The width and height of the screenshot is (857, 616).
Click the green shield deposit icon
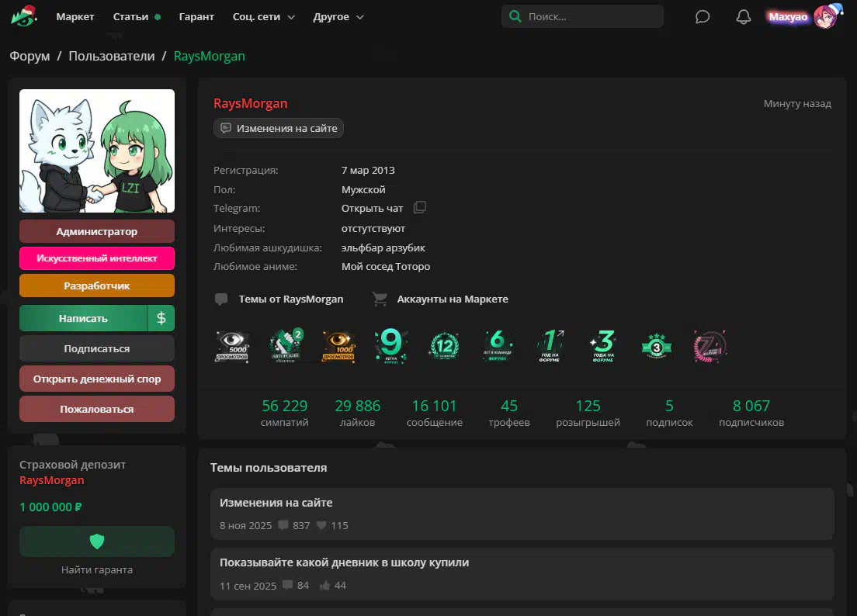97,541
